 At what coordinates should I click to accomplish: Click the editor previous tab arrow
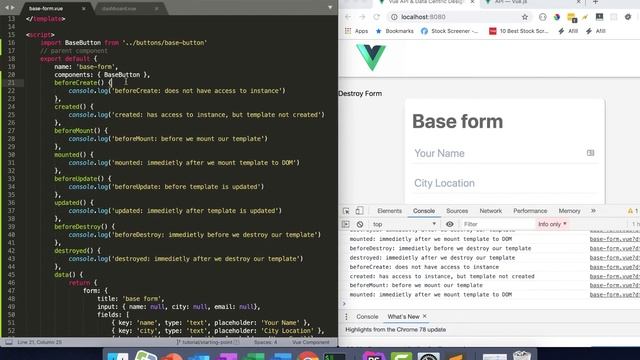pos(7,7)
